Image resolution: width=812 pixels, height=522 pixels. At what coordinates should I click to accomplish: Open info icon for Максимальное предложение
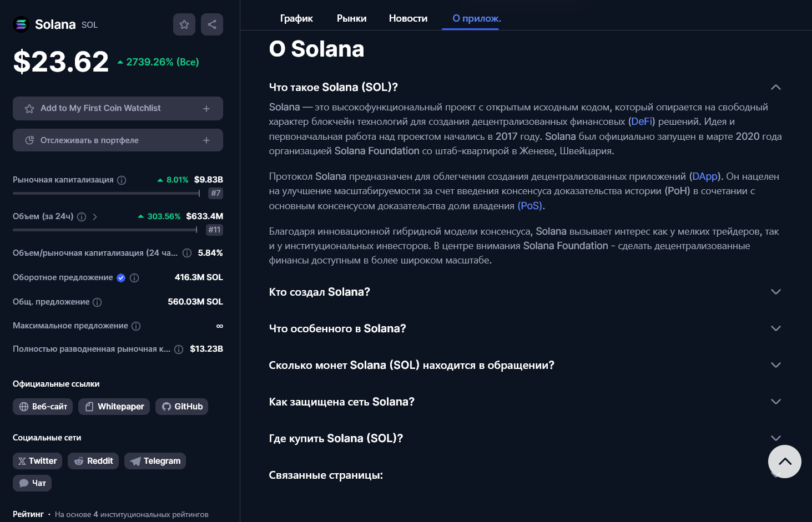pyautogui.click(x=136, y=326)
